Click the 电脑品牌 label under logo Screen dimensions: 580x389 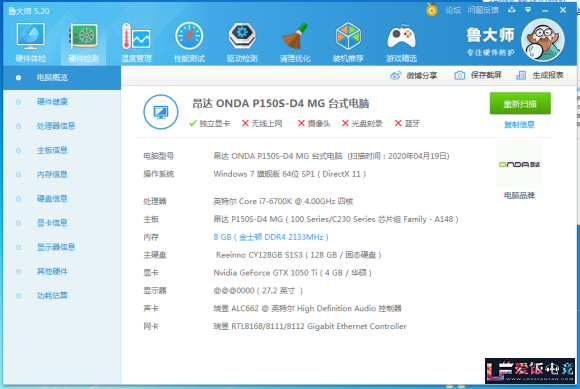[x=519, y=195]
